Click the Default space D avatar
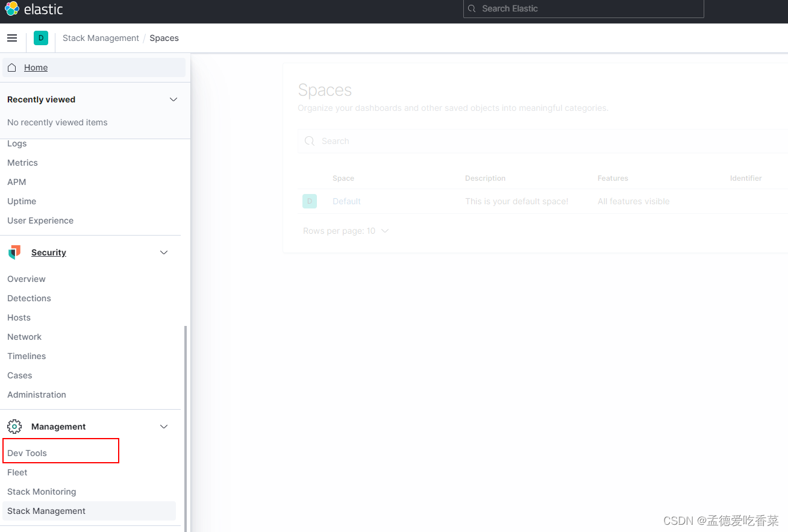This screenshot has height=532, width=788. click(x=310, y=201)
